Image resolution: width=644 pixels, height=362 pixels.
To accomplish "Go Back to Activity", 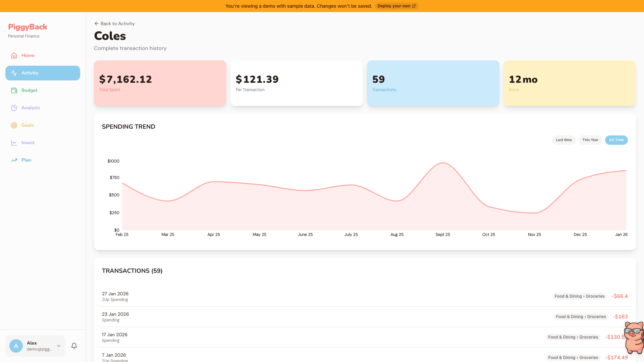I will coord(114,23).
